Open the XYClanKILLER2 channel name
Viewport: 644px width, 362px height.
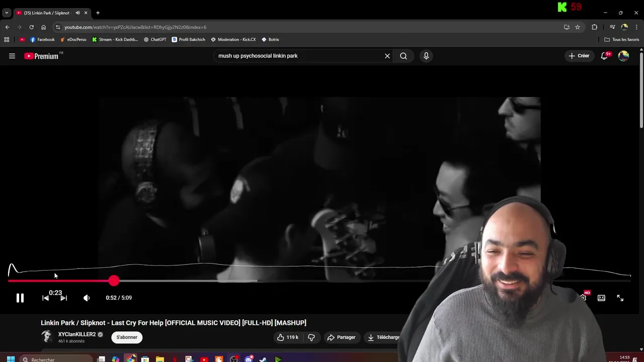(77, 334)
